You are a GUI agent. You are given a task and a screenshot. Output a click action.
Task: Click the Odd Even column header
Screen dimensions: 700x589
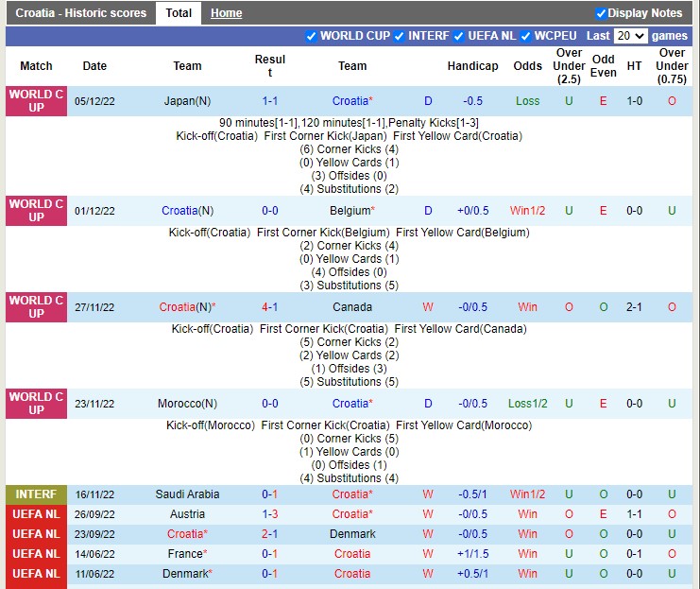(603, 66)
